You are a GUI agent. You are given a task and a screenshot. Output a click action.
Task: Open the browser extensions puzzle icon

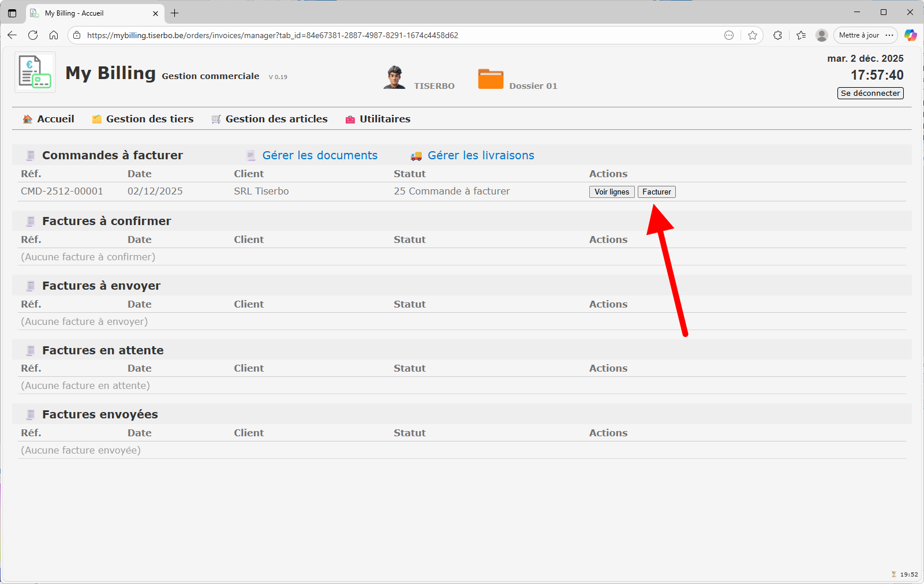[x=777, y=35]
